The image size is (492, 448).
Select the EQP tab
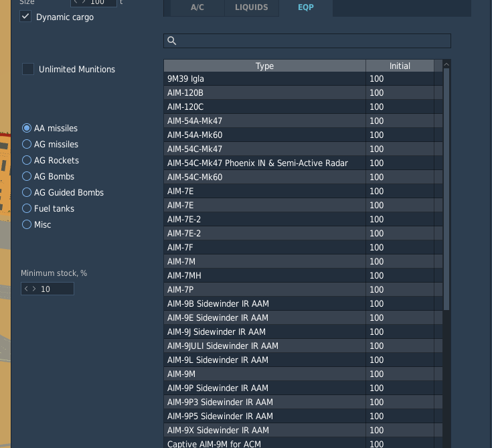click(306, 7)
